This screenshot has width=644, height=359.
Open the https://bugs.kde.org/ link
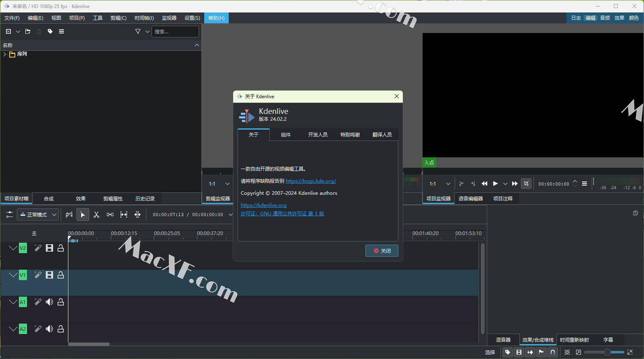click(x=311, y=181)
